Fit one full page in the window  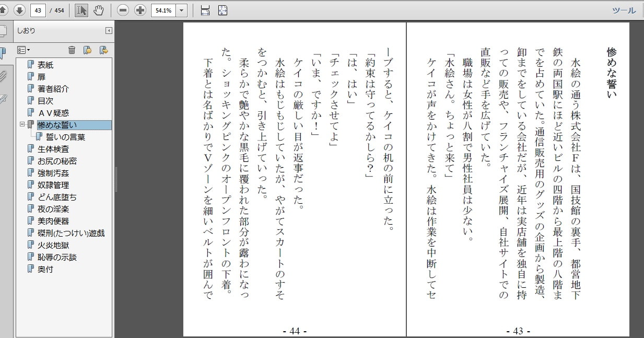pyautogui.click(x=223, y=10)
